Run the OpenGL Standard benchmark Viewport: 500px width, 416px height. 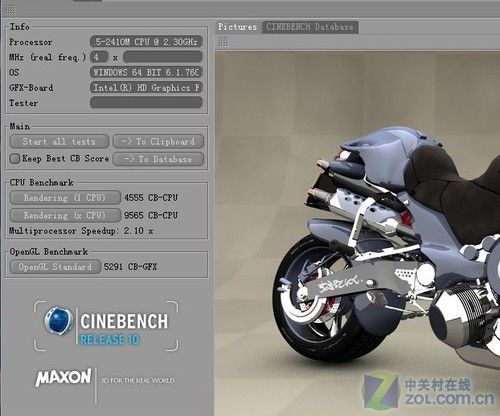tap(55, 267)
